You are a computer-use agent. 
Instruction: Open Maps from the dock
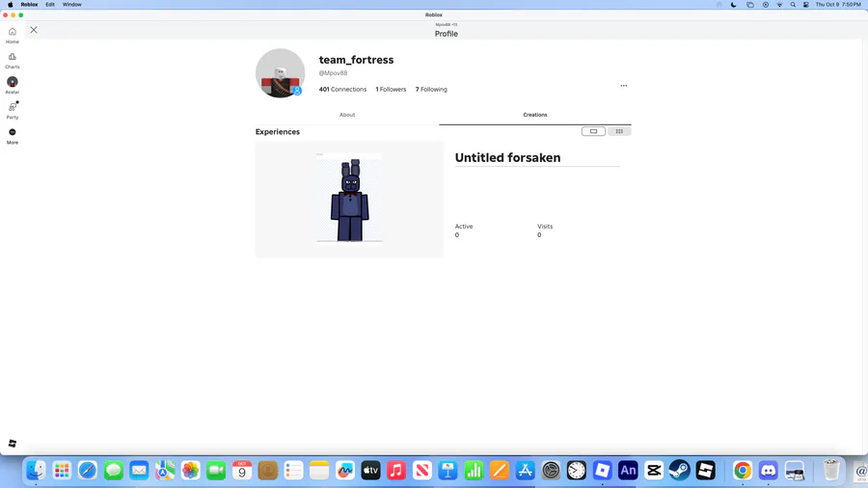[165, 471]
